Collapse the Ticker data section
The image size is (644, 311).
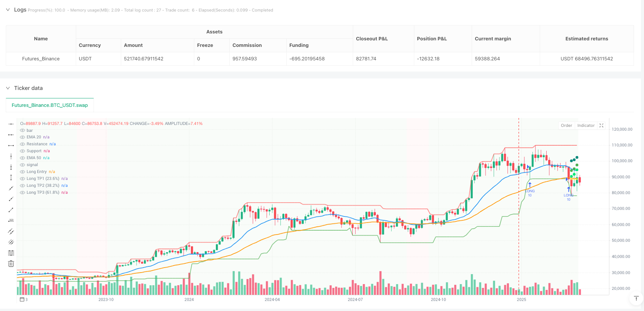tap(8, 88)
